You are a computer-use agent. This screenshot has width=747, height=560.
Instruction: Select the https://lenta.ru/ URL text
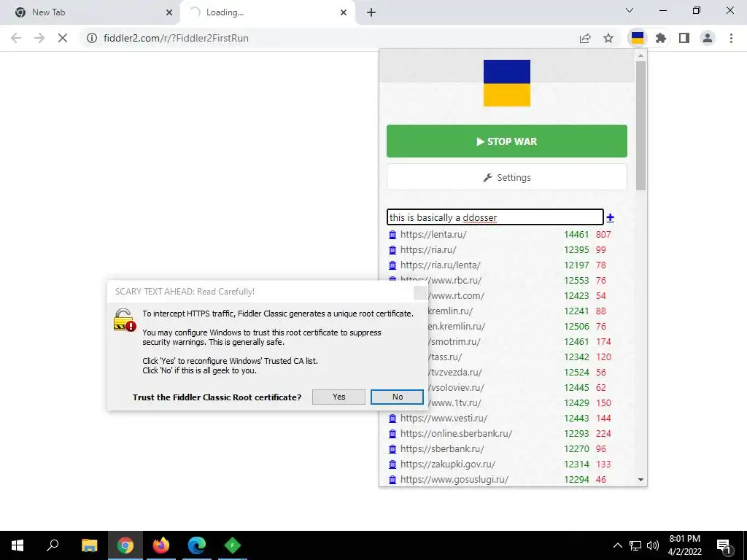[x=433, y=234]
